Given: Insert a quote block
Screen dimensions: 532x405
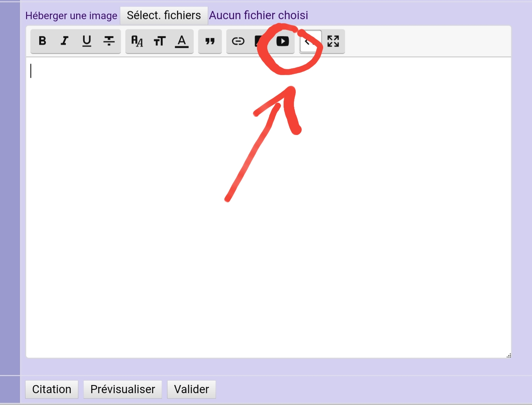Looking at the screenshot, I should tap(210, 41).
